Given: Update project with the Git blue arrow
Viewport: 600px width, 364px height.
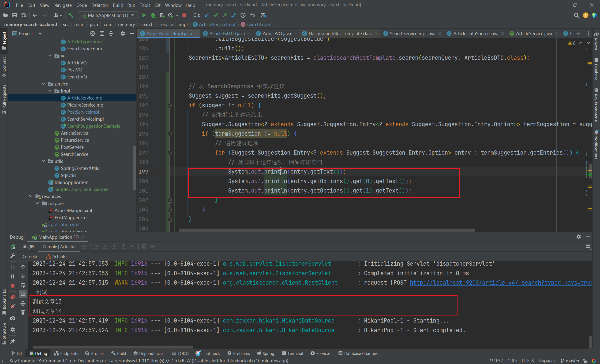Looking at the screenshot, I should coord(206,15).
